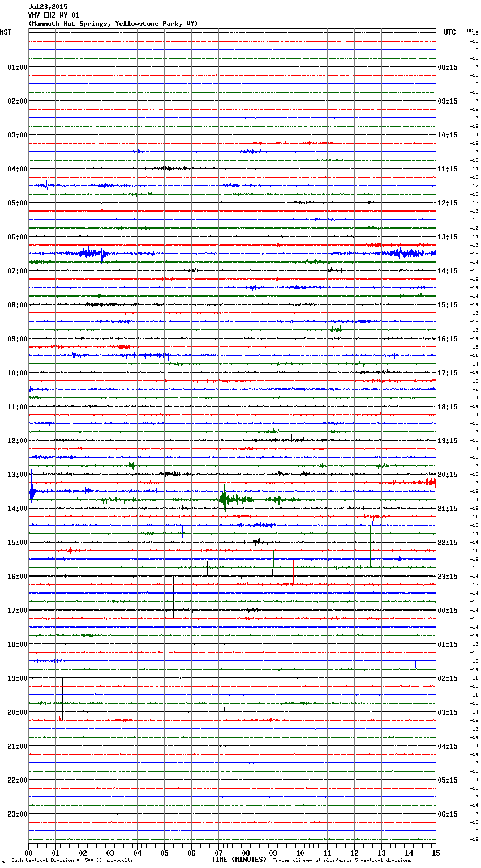Select the 11:15 UTC time label
The height and width of the screenshot is (868, 481).
pos(448,169)
